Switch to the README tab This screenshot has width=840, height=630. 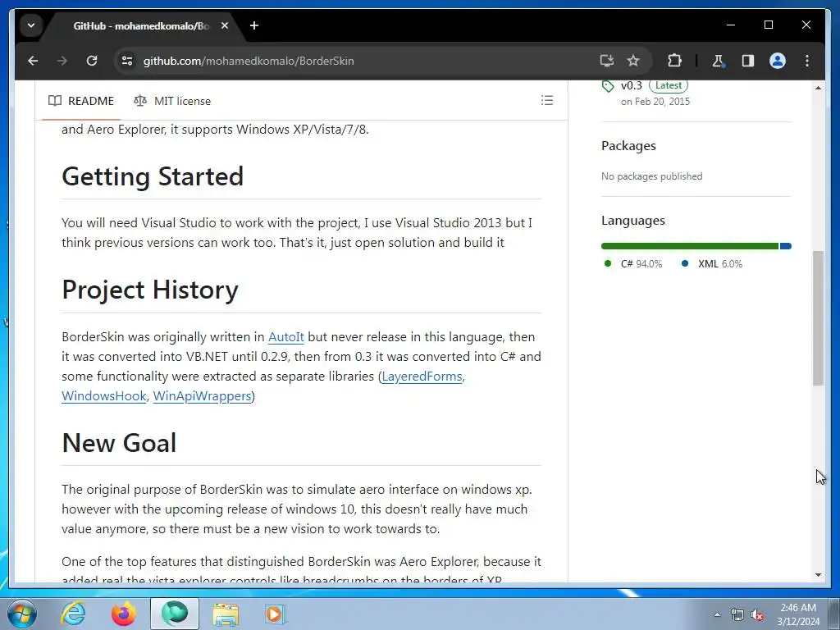point(81,101)
